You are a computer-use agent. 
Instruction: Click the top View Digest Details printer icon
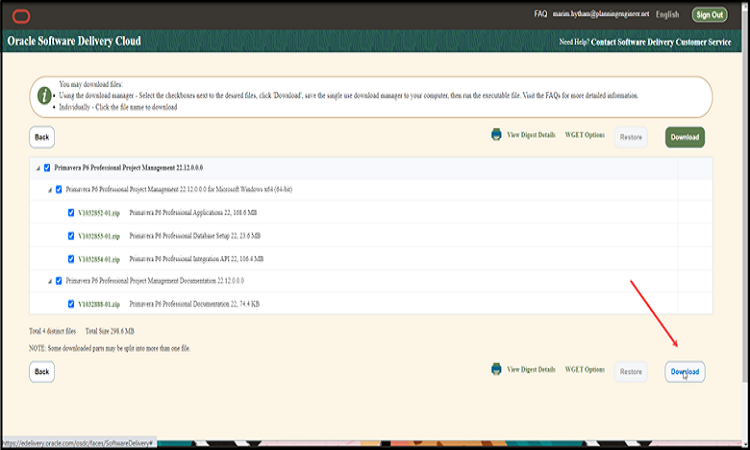496,134
